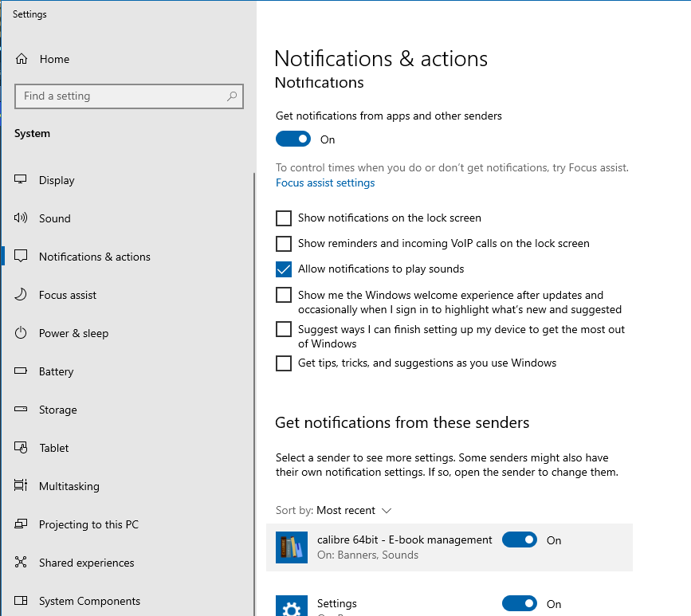Click the Display monitor icon
The image size is (691, 616).
[x=22, y=180]
